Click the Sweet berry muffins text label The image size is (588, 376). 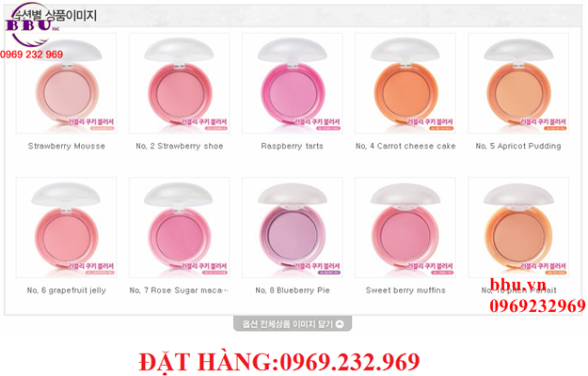point(405,290)
